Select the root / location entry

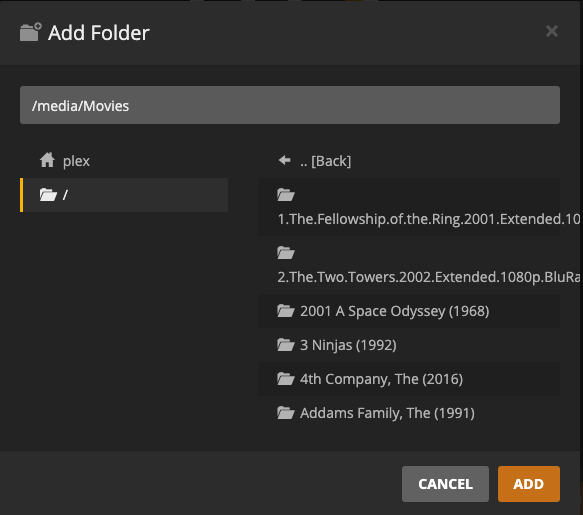pyautogui.click(x=124, y=195)
